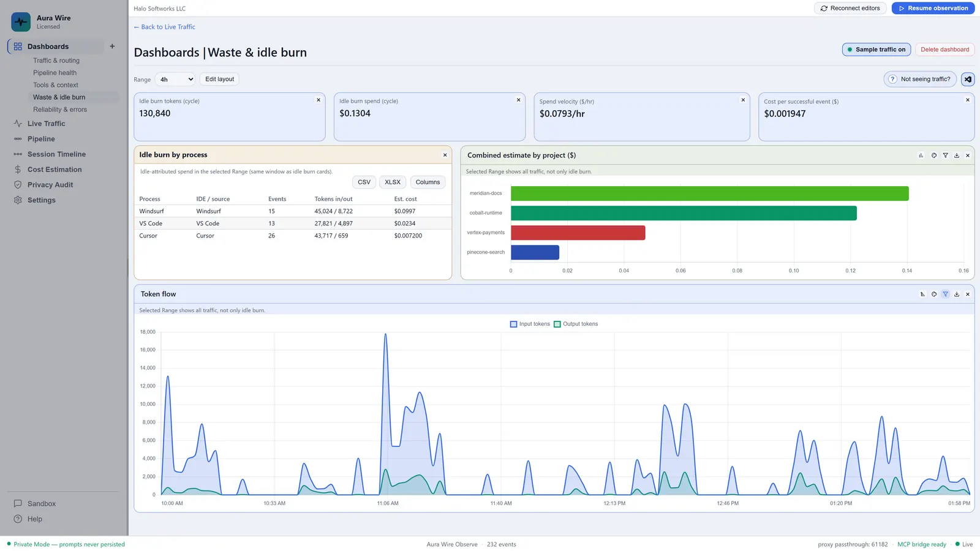
Task: Open Live Traffic from the sidebar
Action: pyautogui.click(x=46, y=124)
